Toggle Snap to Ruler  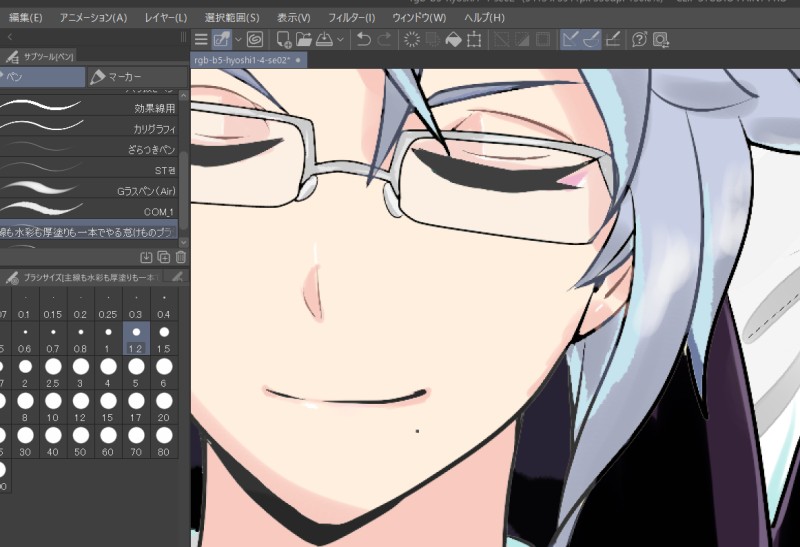point(570,39)
